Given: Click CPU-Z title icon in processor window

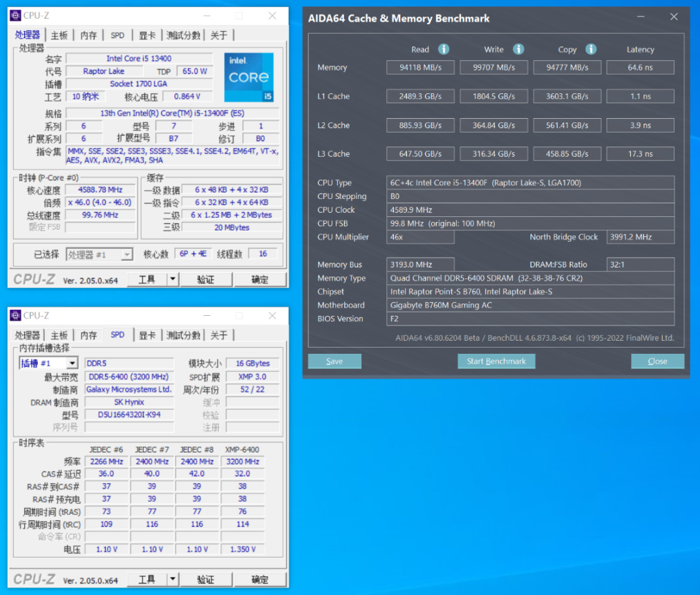Looking at the screenshot, I should [x=15, y=15].
